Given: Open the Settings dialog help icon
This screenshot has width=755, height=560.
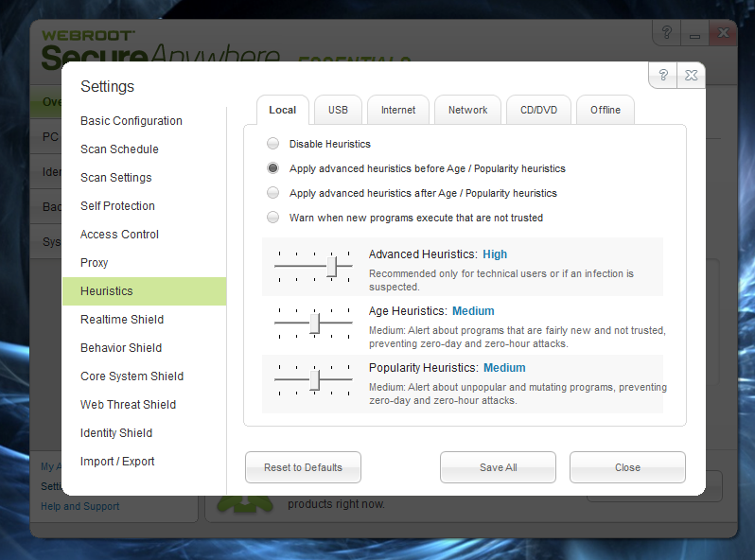Looking at the screenshot, I should [663, 75].
